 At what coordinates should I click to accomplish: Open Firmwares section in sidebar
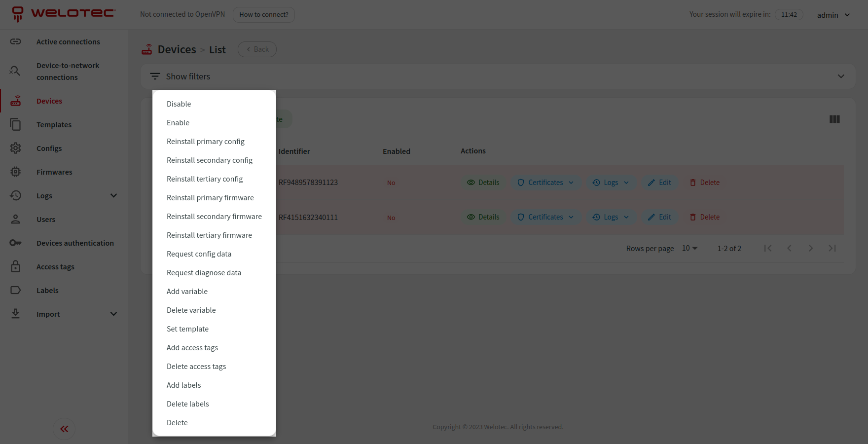click(x=54, y=172)
